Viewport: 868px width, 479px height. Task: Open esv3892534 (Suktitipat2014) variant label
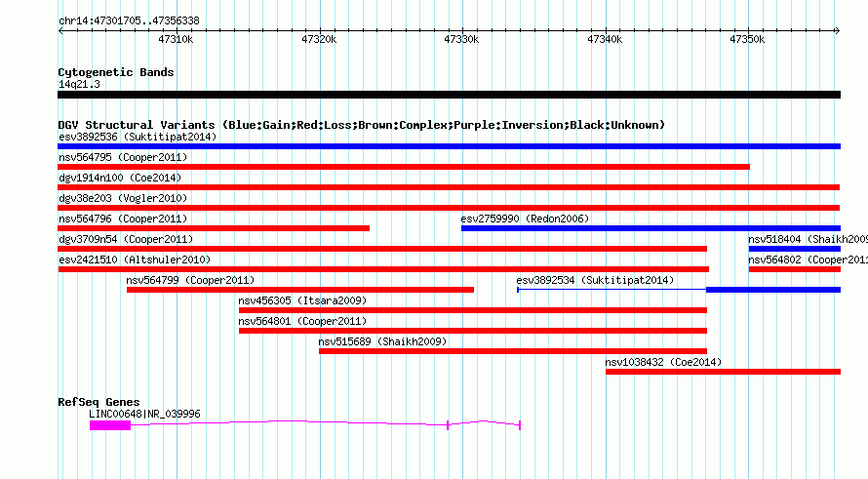595,280
